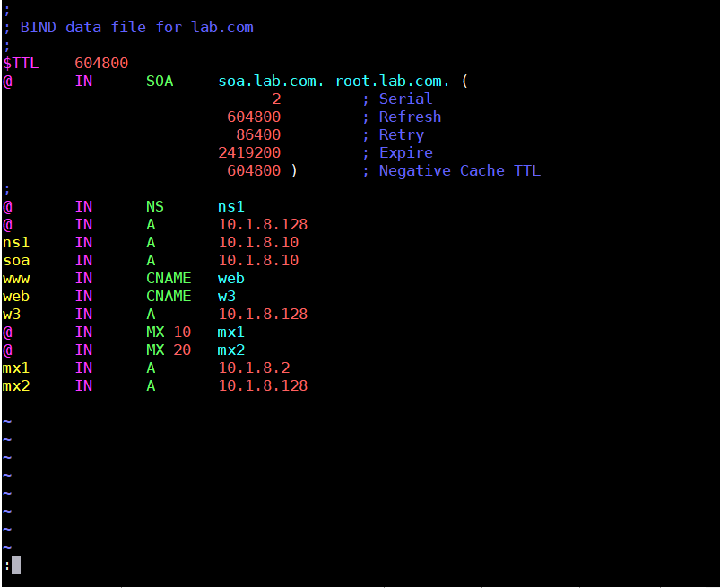Click the first CNAME keyword on www line
Screen dimensions: 720x588
click(x=169, y=278)
